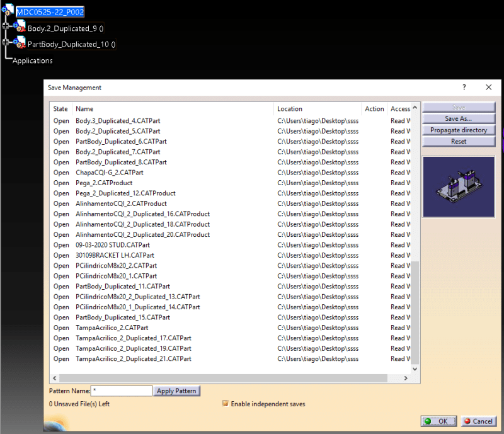Click the Location cell of the Pega_2.CATProduct row
Image resolution: width=504 pixels, height=434 pixels.
coord(318,183)
